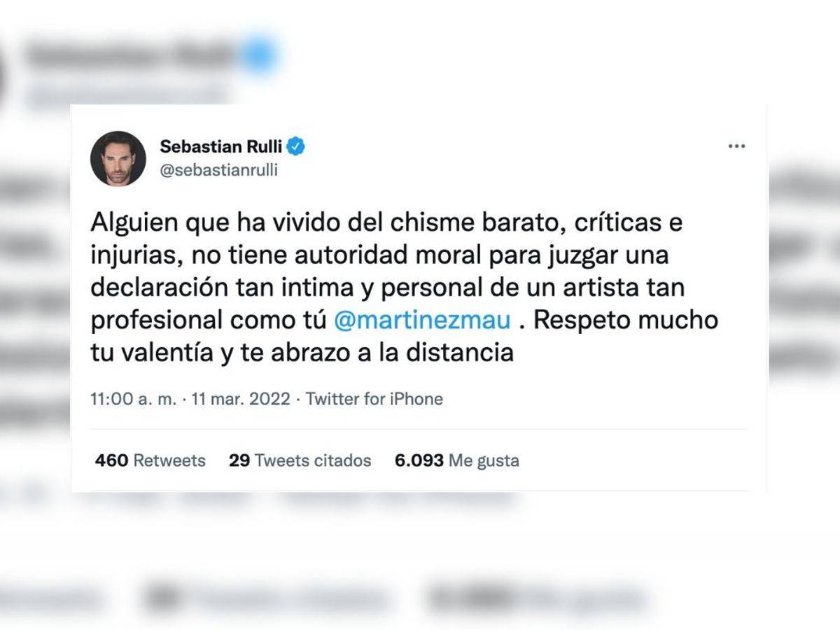This screenshot has width=840, height=630.
Task: Click Sebastian Rulli's display name
Action: click(x=223, y=146)
